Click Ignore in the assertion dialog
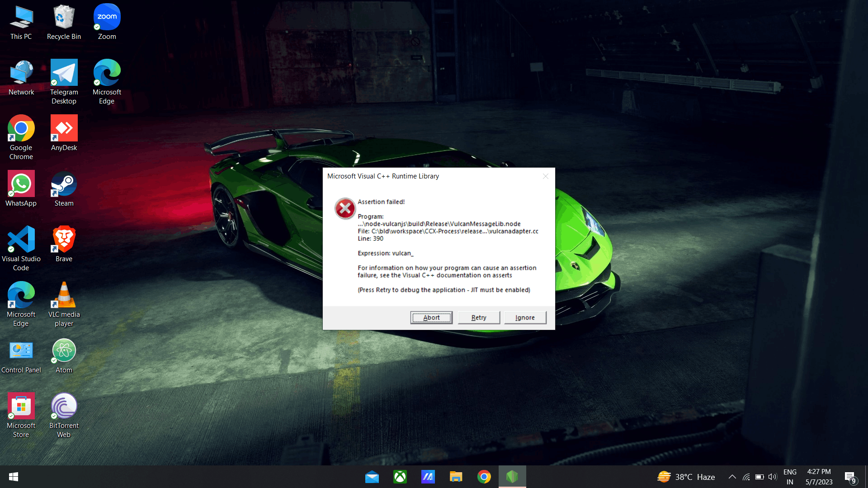The image size is (868, 488). click(525, 318)
